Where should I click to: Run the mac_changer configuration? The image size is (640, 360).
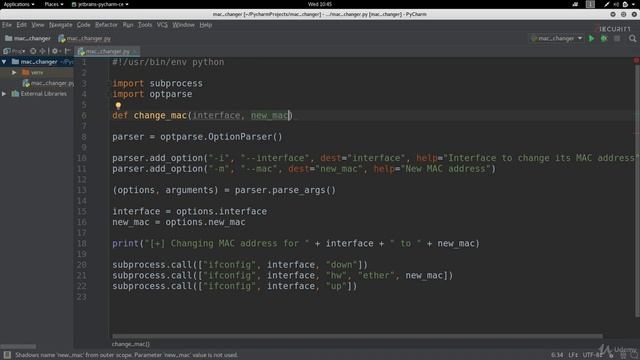(x=591, y=38)
